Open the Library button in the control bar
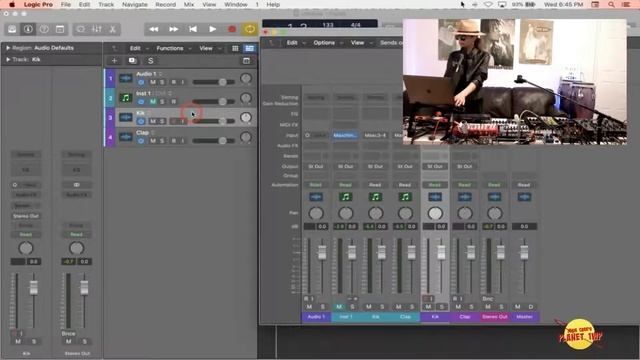The image size is (640, 360). coord(12,29)
